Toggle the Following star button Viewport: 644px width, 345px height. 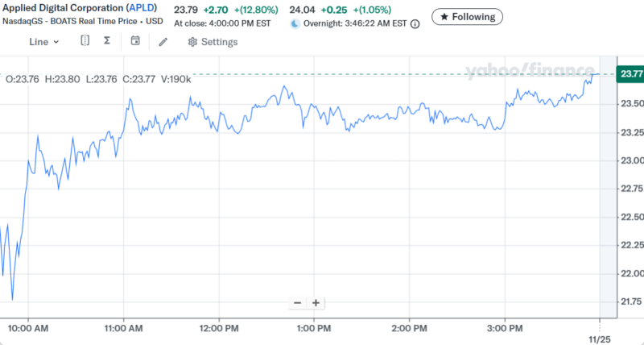point(468,16)
